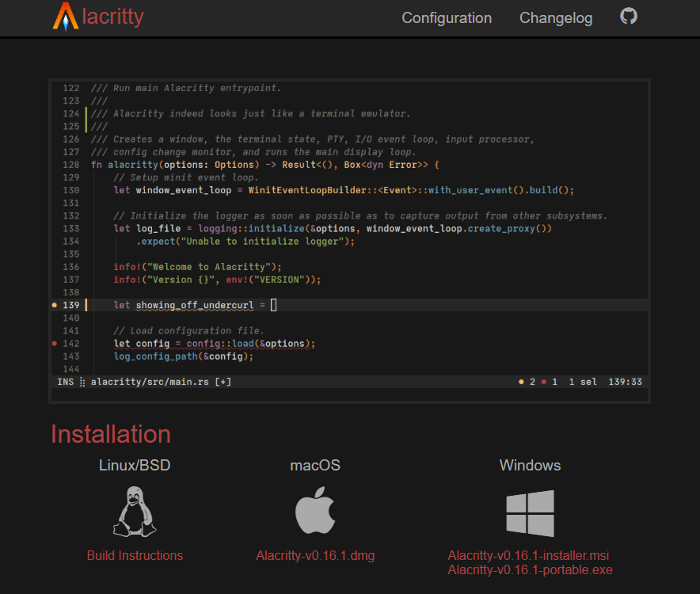Click the error marker beside line 142
Viewport: 700px width, 594px height.
click(54, 343)
